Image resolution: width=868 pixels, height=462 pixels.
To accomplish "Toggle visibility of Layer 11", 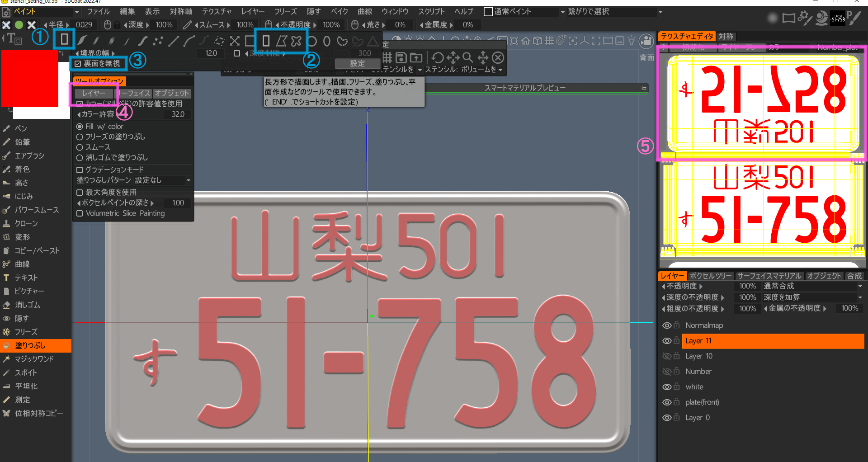I will tap(666, 341).
